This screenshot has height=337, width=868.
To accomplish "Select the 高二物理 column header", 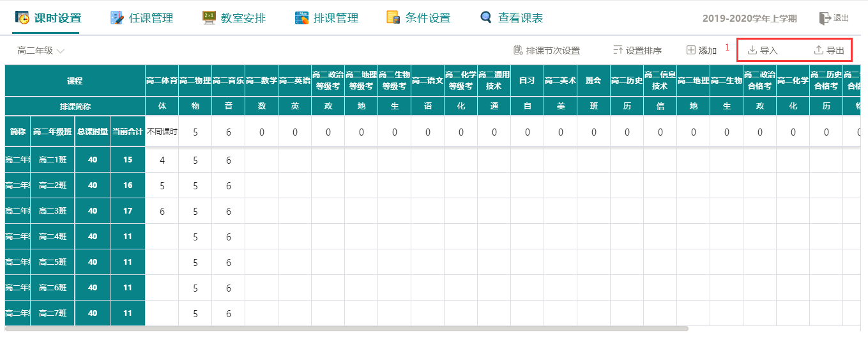I will tap(195, 81).
